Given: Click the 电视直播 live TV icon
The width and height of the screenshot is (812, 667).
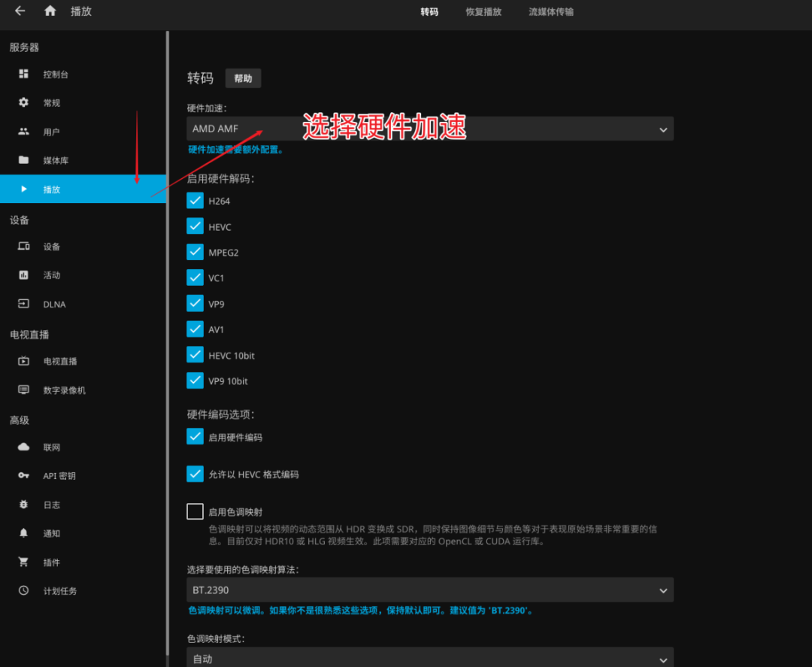Looking at the screenshot, I should pos(23,361).
